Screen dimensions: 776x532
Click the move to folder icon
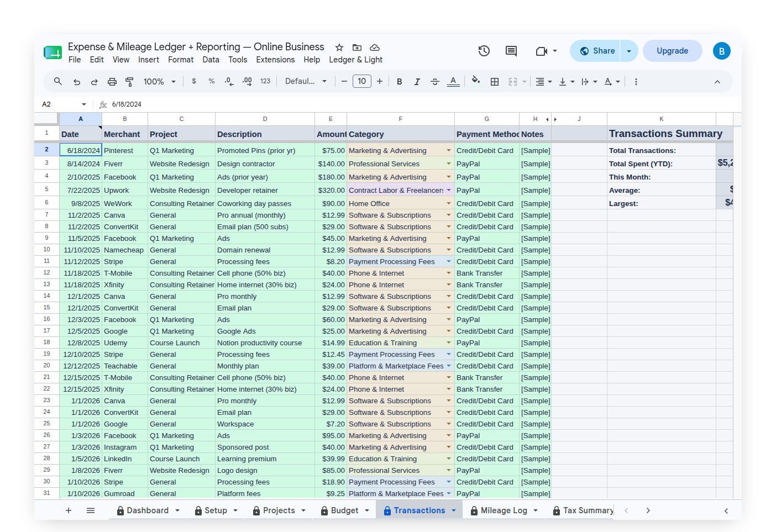(357, 48)
